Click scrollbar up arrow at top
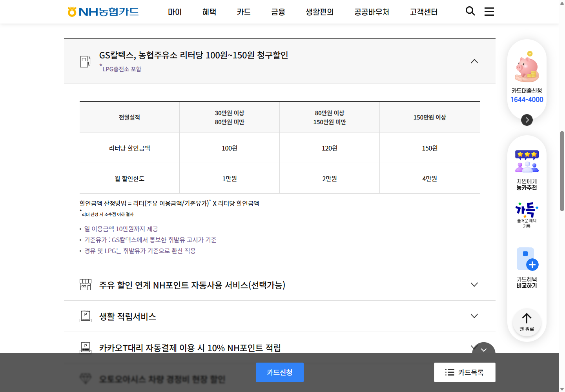Viewport: 565px width, 392px height. 562,3
